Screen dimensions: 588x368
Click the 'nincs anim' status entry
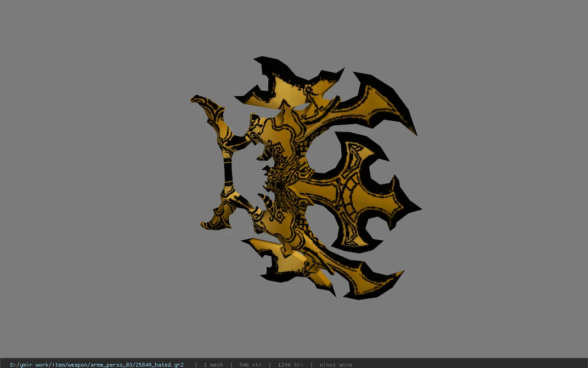(x=336, y=365)
